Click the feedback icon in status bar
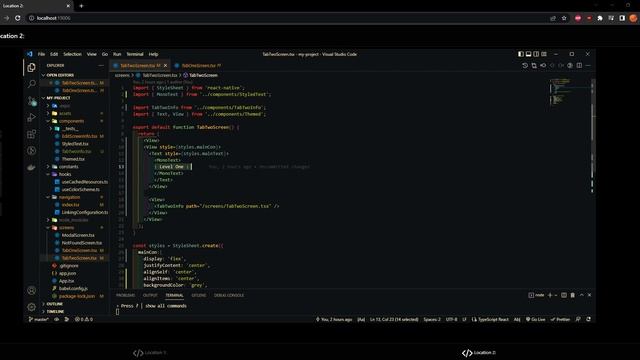Screen dimensions: 640x360 click(x=578, y=319)
